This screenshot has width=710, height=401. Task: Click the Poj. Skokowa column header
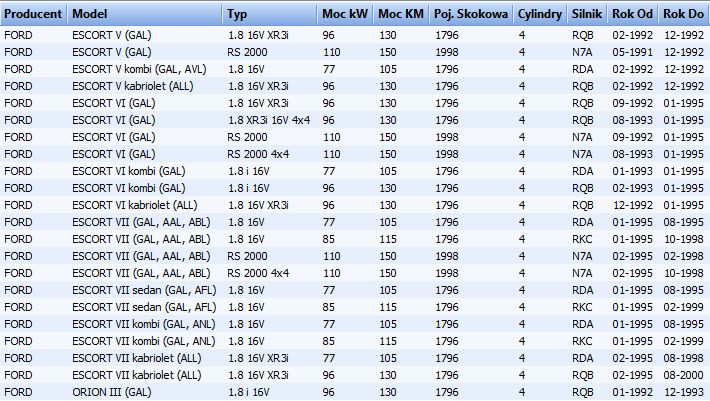tap(471, 14)
